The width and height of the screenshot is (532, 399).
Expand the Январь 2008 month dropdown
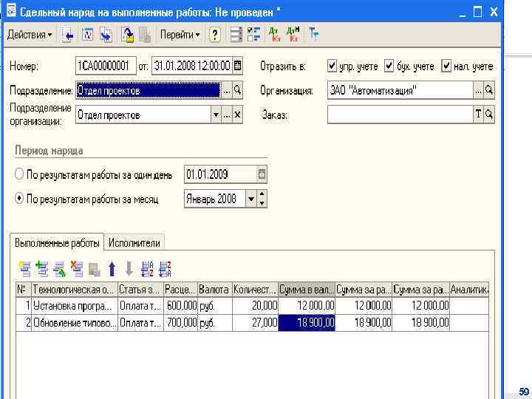(x=250, y=199)
